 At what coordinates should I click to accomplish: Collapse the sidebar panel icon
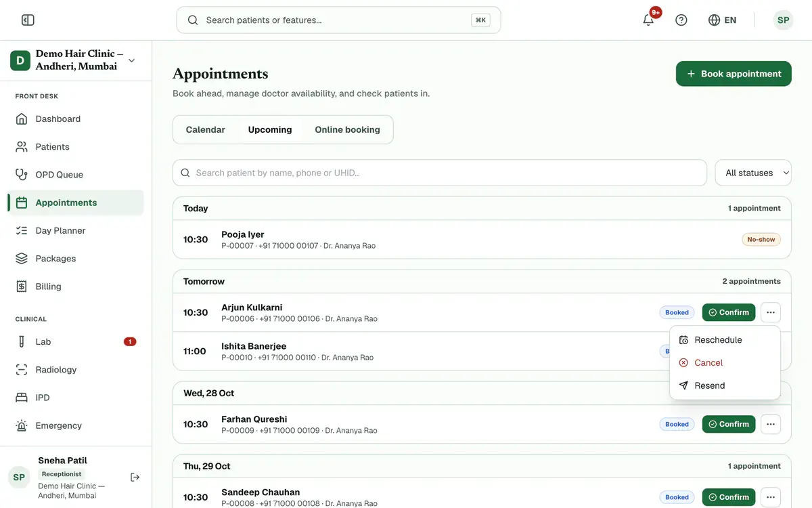[28, 20]
